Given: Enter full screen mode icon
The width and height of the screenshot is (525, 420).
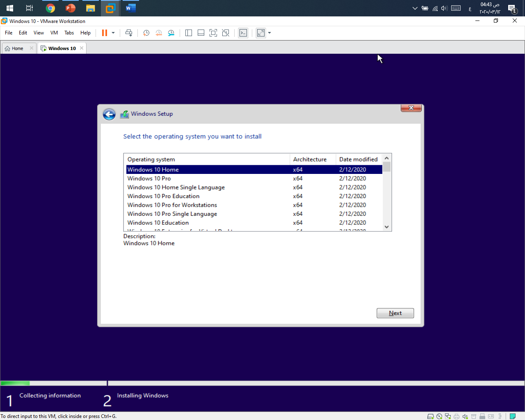Looking at the screenshot, I should point(213,33).
